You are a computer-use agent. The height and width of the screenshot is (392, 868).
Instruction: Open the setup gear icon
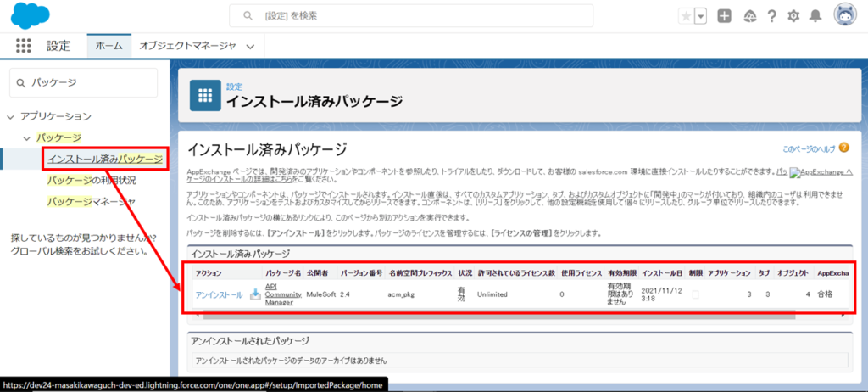[x=793, y=16]
